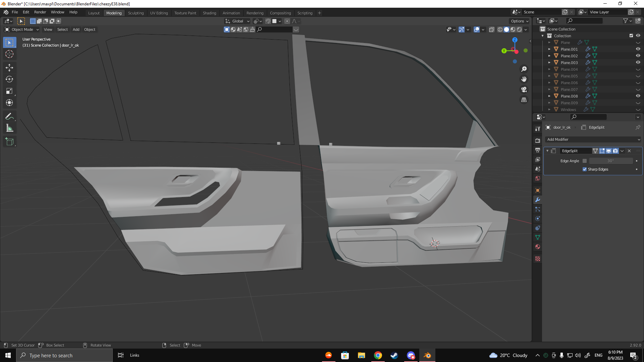Click the 3D cursor tool
The height and width of the screenshot is (362, 644).
coord(9,54)
